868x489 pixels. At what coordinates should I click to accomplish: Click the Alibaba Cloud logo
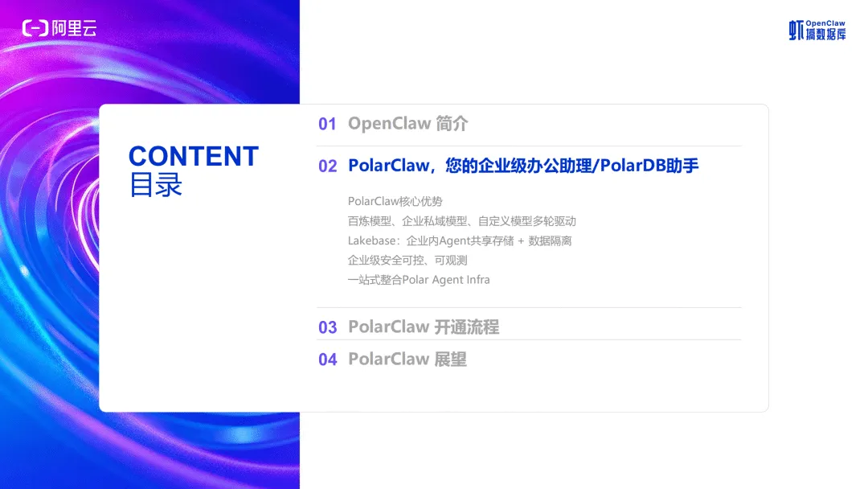pos(59,27)
